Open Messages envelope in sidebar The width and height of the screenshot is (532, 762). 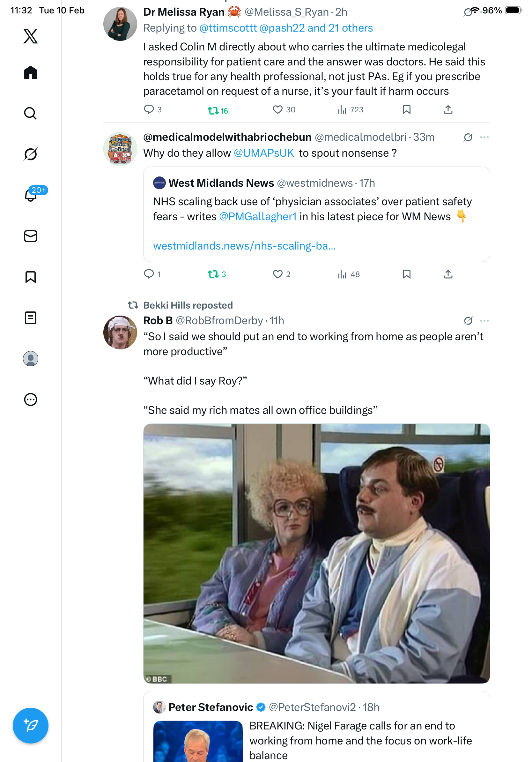click(x=31, y=236)
